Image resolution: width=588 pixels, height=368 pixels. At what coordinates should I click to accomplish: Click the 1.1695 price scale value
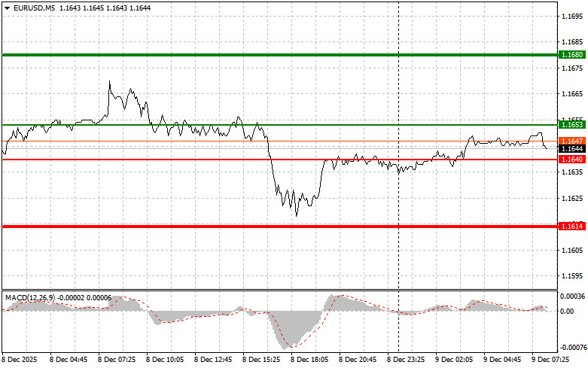[x=572, y=16]
